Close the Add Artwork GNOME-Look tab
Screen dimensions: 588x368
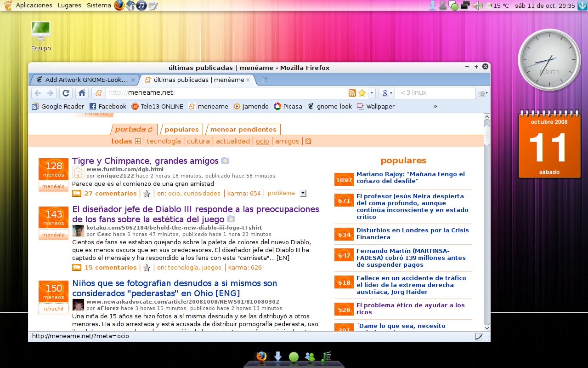tap(133, 80)
